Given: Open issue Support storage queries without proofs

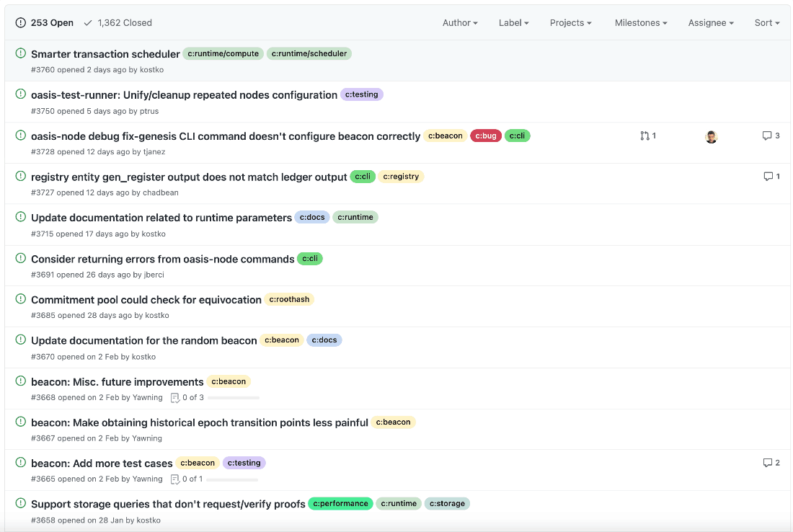Looking at the screenshot, I should tap(168, 504).
